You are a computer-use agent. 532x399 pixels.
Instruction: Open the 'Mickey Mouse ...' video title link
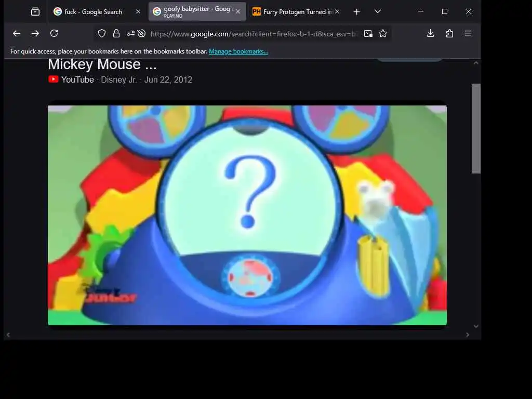[102, 64]
